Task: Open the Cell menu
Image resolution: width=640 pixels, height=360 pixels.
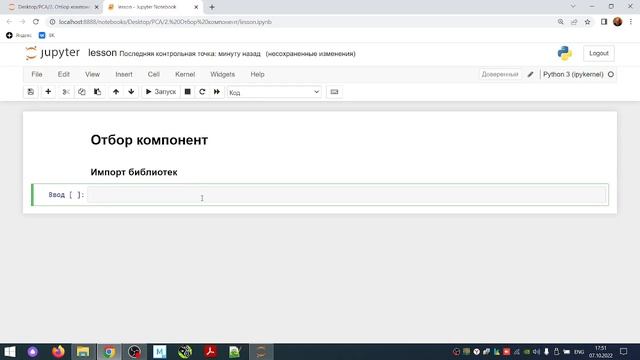Action: (153, 74)
